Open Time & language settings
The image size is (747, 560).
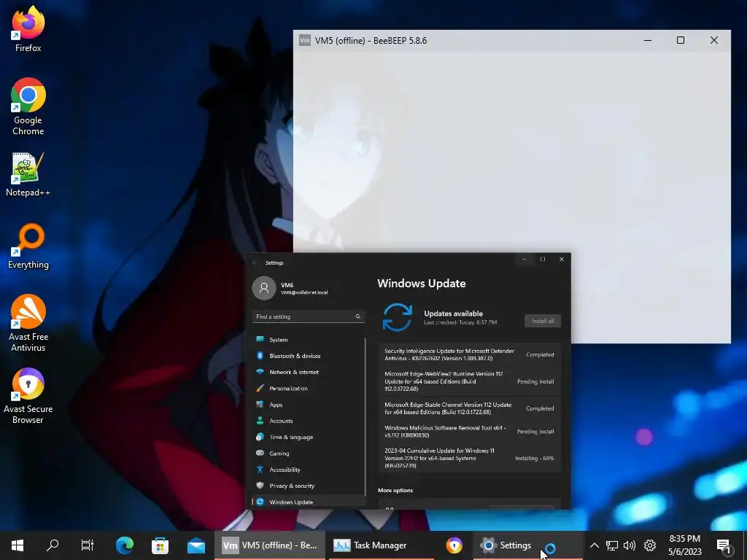tap(309, 437)
